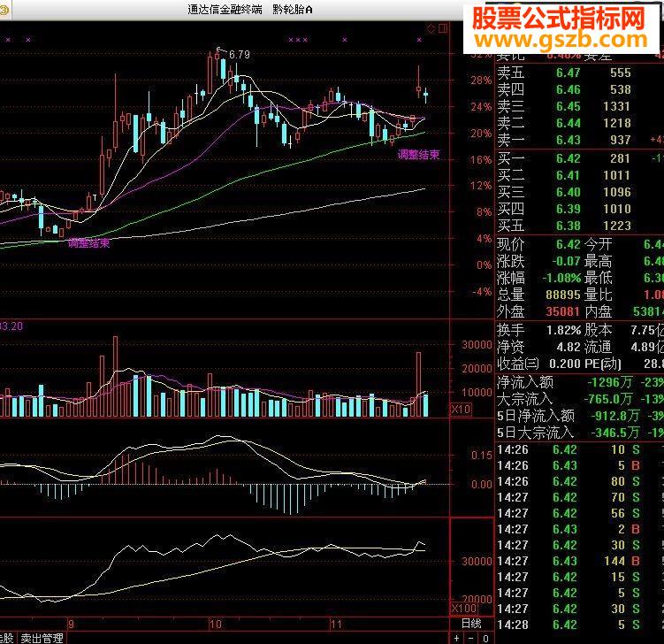
Task: Click the 调整结束 signal under the September low
Action: (89, 243)
